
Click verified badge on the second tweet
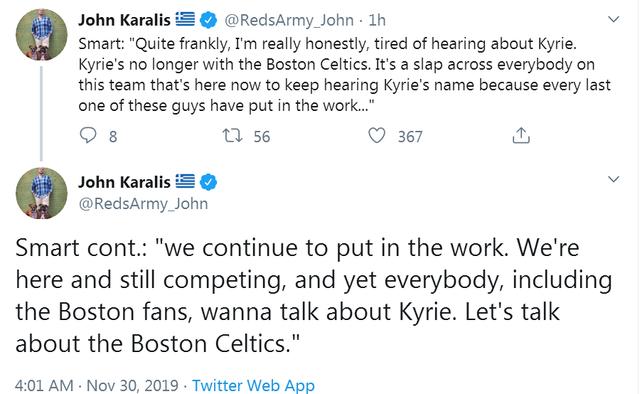point(208,182)
